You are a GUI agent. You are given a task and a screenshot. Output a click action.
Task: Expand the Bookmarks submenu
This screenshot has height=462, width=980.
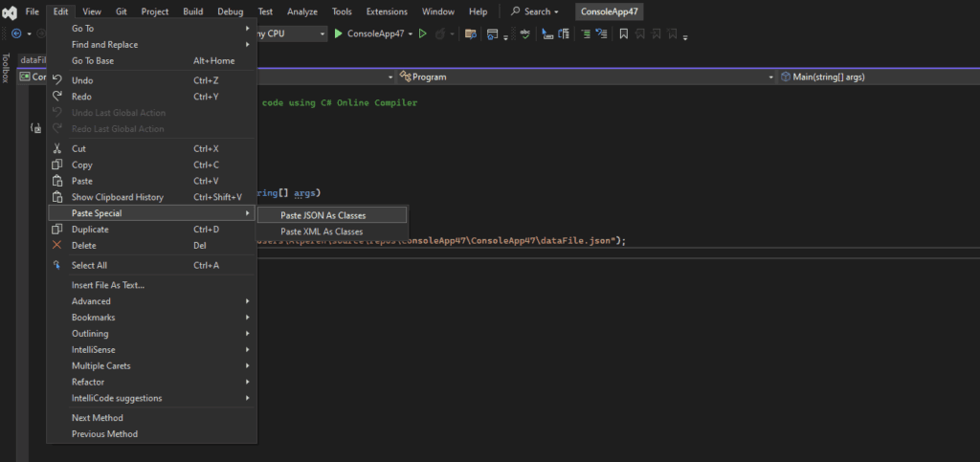point(152,318)
